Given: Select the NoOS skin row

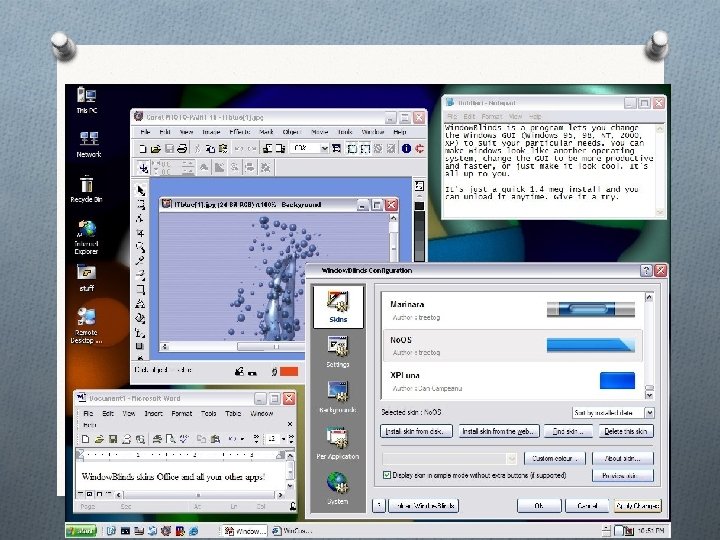Looking at the screenshot, I should (512, 346).
